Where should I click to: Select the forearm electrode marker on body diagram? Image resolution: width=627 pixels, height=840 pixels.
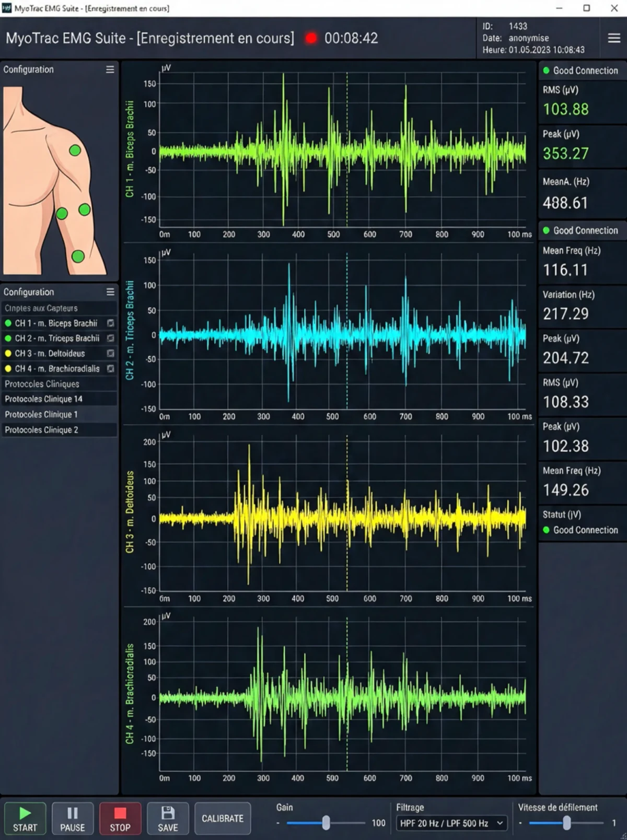coord(78,256)
